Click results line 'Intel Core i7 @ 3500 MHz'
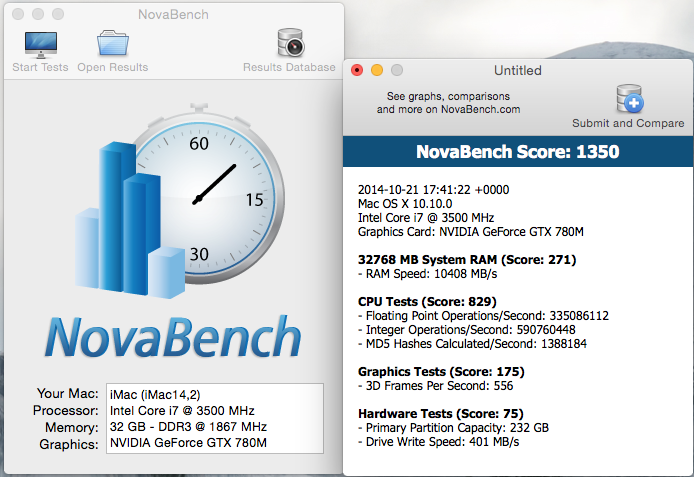The width and height of the screenshot is (694, 477). click(426, 218)
